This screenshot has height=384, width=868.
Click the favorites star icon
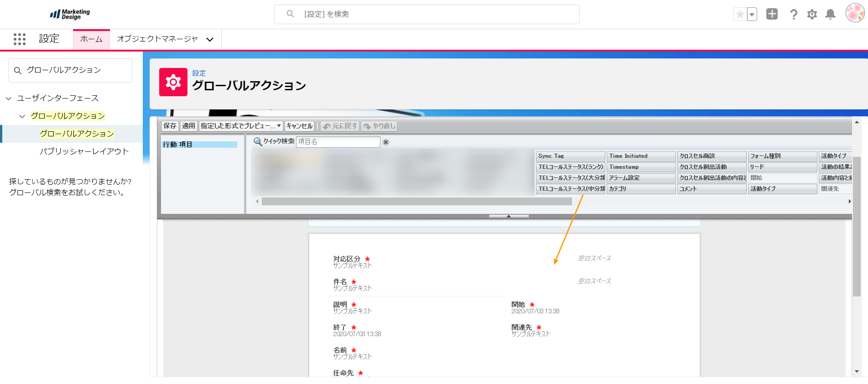click(740, 15)
